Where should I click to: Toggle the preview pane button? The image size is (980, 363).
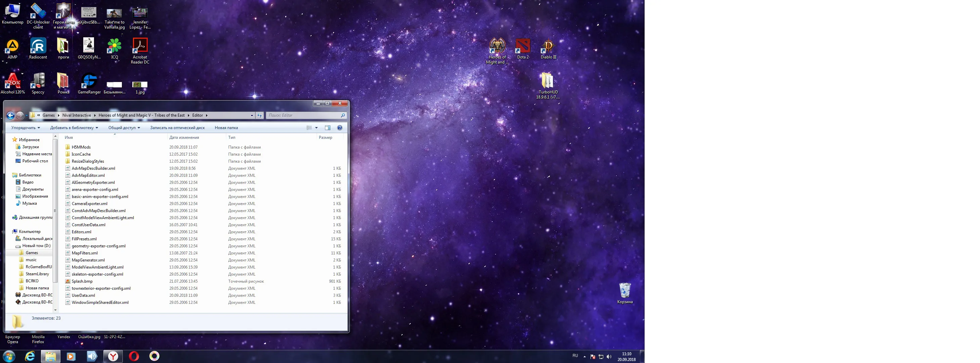click(328, 128)
